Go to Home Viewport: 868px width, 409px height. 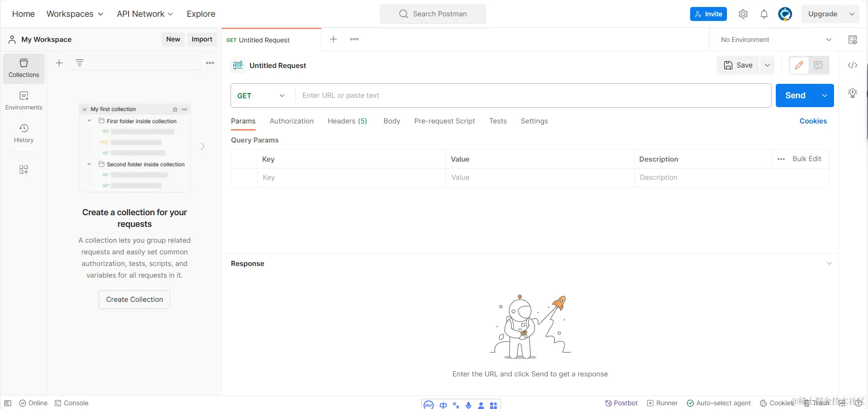(x=23, y=14)
